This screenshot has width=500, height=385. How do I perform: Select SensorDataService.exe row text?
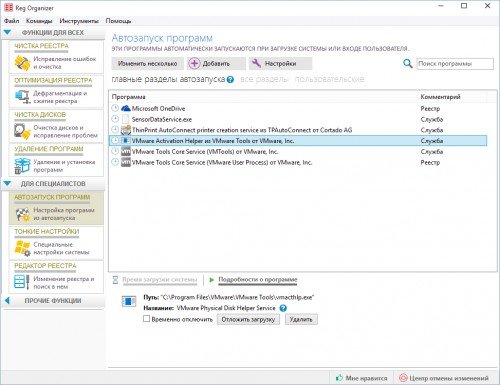coord(162,119)
